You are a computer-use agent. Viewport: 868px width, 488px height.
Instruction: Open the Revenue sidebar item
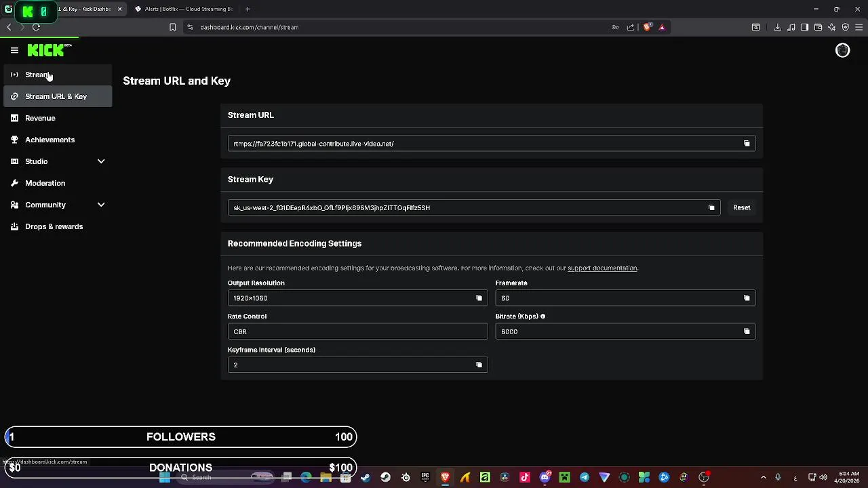click(x=56, y=118)
